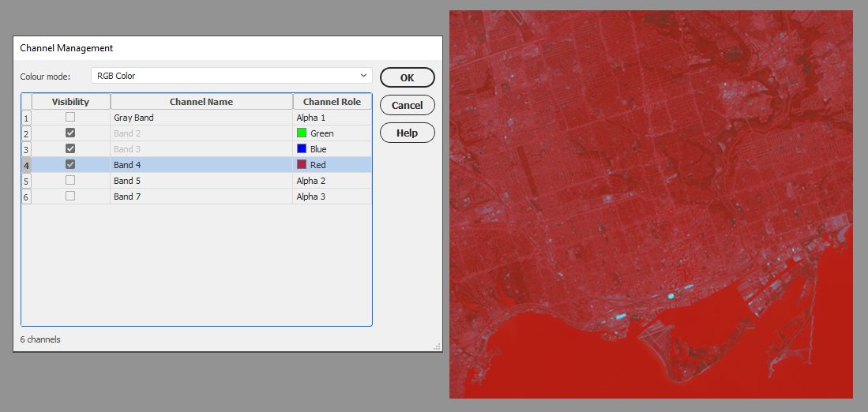
Task: Click the Channel Role column header
Action: pos(333,102)
